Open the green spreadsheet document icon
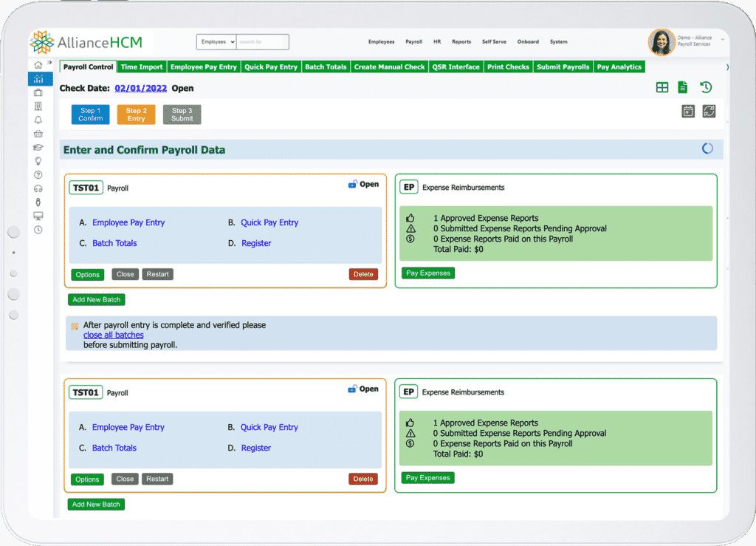Image resolution: width=756 pixels, height=546 pixels. pyautogui.click(x=683, y=88)
